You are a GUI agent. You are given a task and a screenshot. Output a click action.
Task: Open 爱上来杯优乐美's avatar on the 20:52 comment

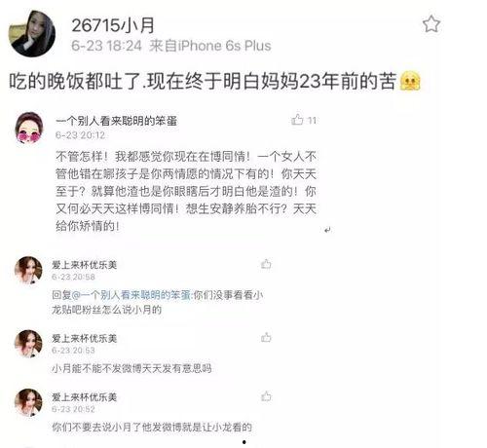(28, 402)
